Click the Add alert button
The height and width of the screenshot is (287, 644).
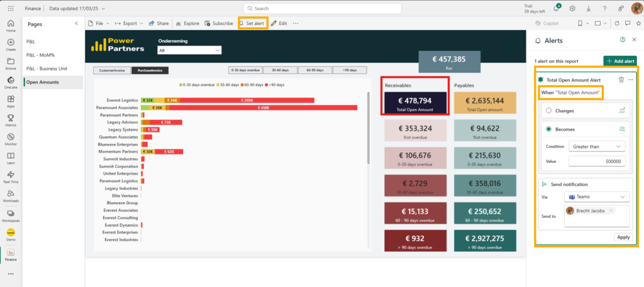pyautogui.click(x=619, y=61)
